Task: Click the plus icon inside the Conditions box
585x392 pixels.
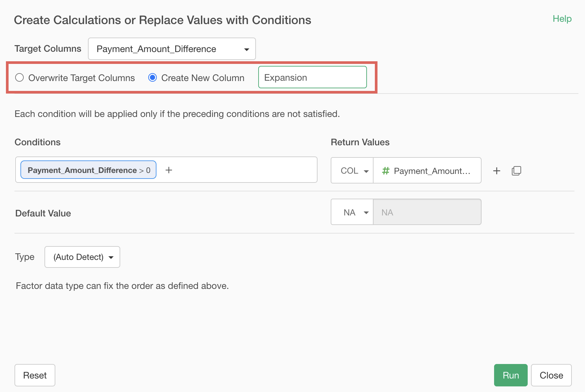Action: 169,170
